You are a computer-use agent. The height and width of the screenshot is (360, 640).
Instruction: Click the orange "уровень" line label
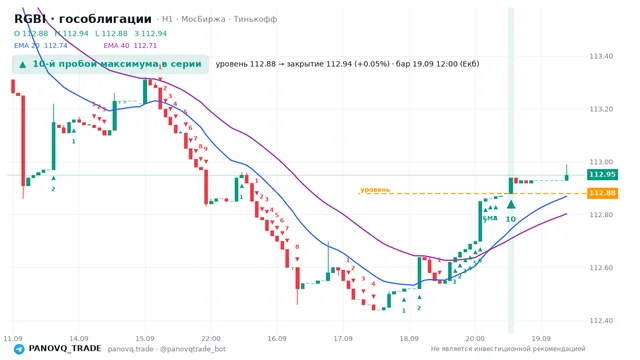point(375,190)
